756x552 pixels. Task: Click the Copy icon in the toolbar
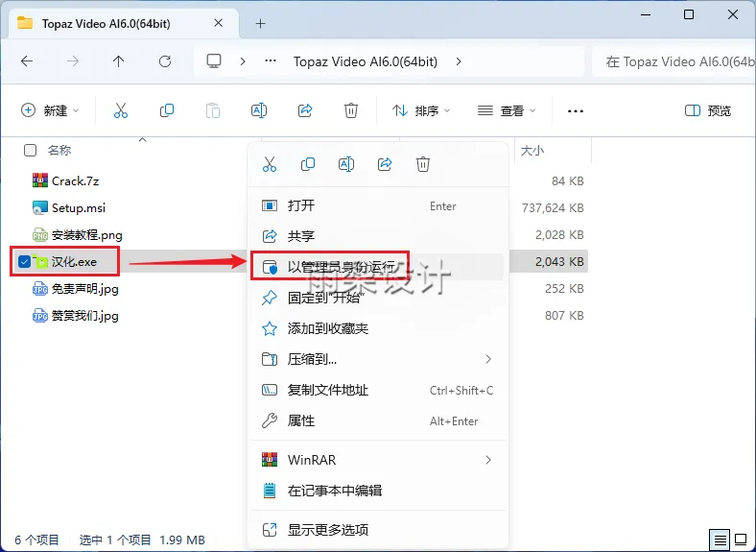[167, 111]
